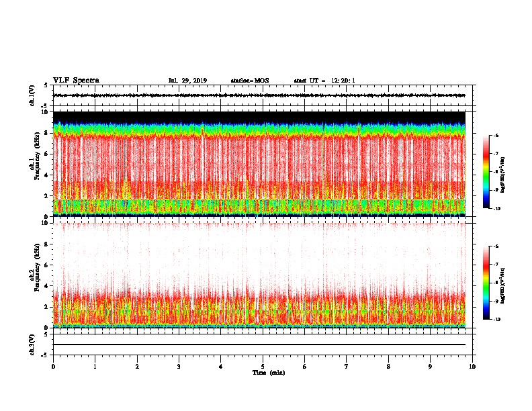The width and height of the screenshot is (532, 411).
Task: Click the "-6" label of ch.2 color scale
Action: click(x=496, y=246)
